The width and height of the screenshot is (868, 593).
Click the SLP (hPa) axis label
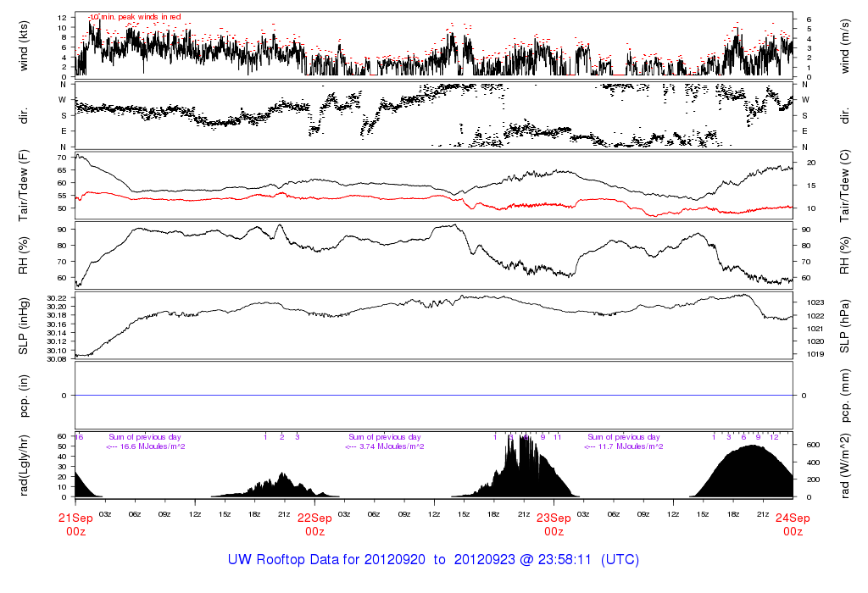pyautogui.click(x=842, y=325)
